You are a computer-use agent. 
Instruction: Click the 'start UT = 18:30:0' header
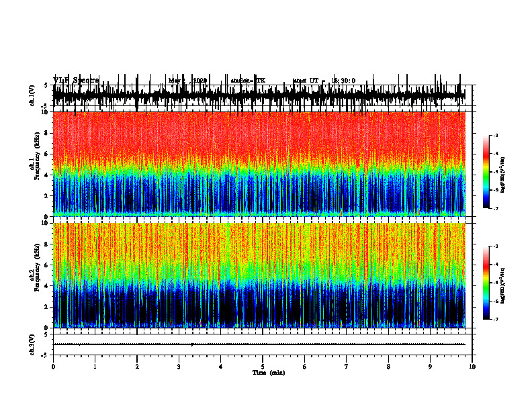point(324,81)
